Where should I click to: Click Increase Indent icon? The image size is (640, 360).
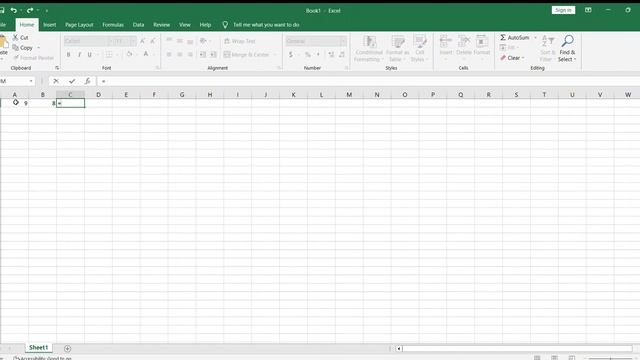click(213, 54)
